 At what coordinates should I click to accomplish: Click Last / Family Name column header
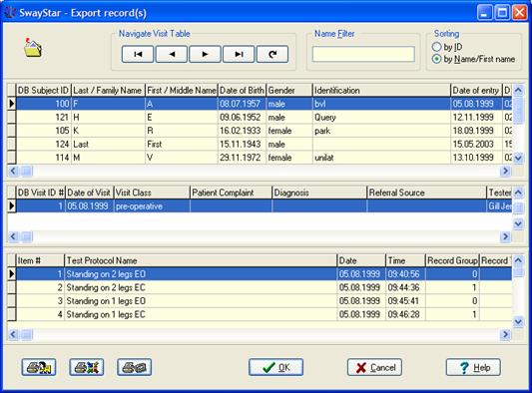tap(108, 90)
